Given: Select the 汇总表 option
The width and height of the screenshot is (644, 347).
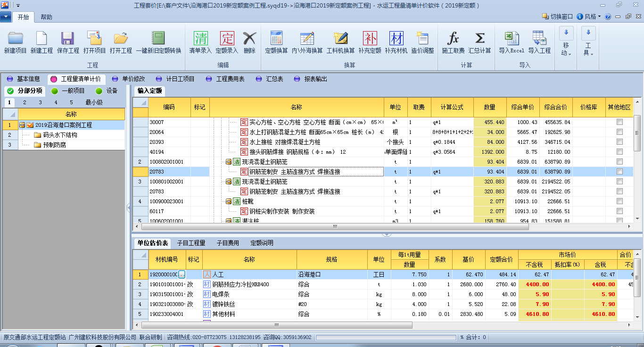Looking at the screenshot, I should 270,79.
